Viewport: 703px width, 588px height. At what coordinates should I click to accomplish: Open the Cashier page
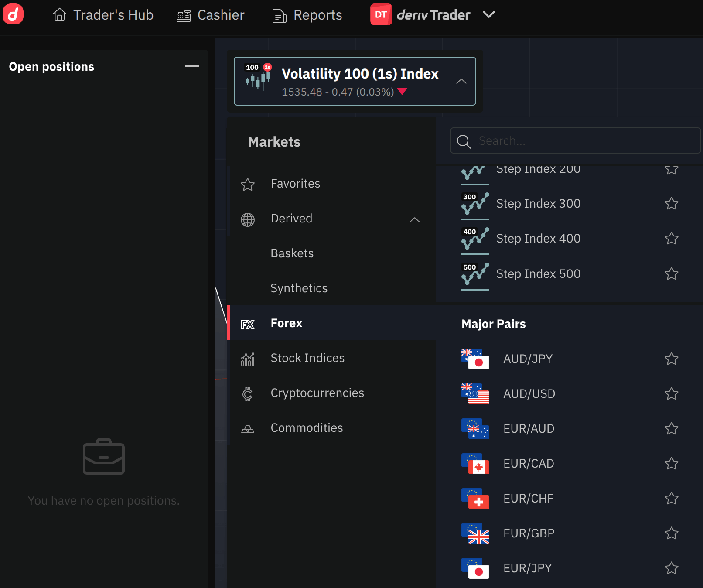coord(211,15)
